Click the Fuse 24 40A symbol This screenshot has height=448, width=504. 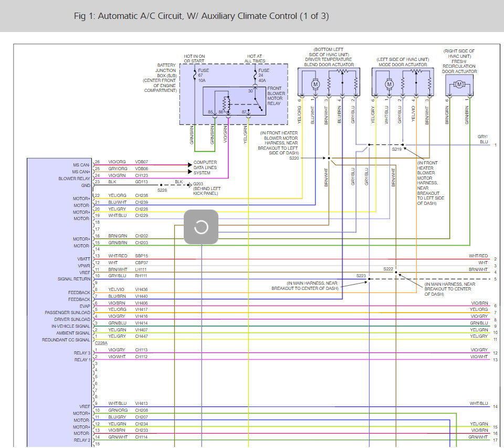point(255,75)
